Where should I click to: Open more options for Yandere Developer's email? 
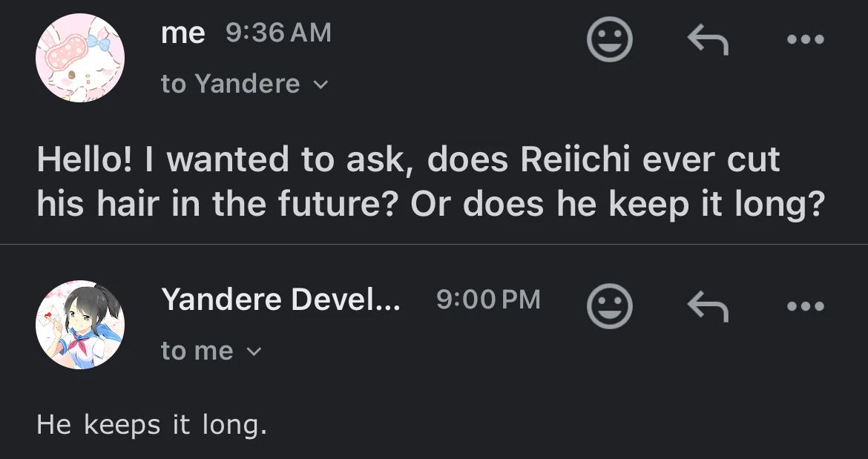click(806, 306)
